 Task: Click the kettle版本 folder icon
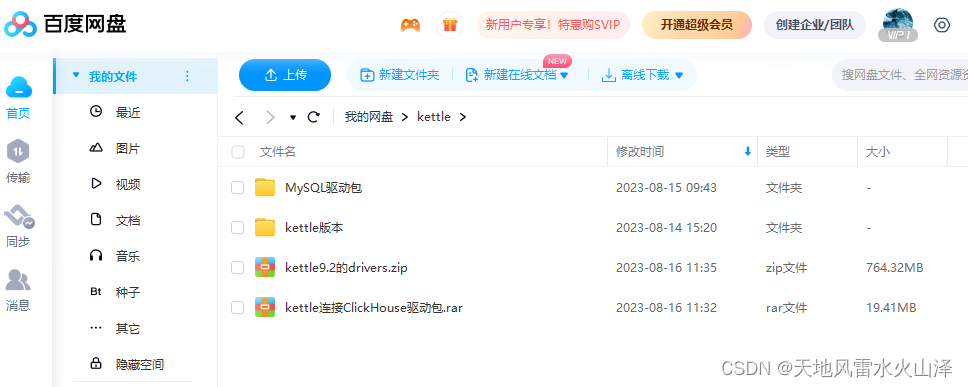265,228
